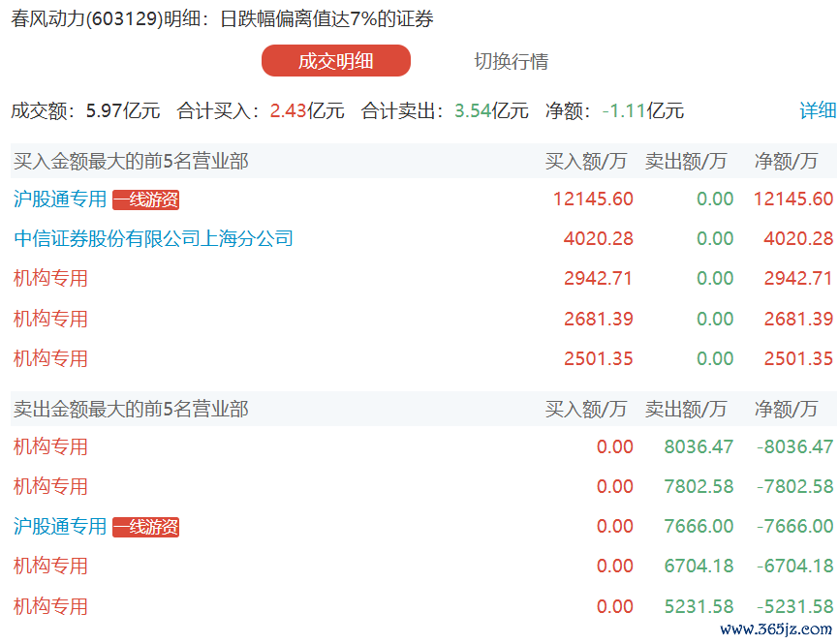Open 沪股通专用 in the sell list
Image resolution: width=839 pixels, height=644 pixels.
(x=60, y=526)
